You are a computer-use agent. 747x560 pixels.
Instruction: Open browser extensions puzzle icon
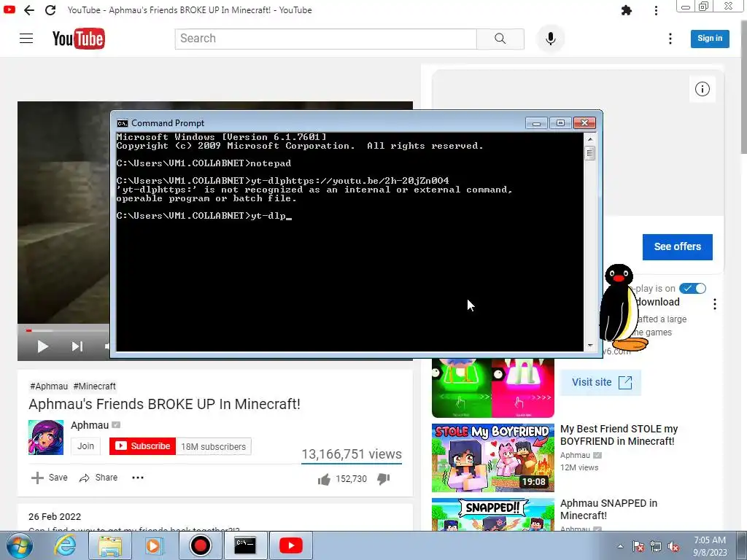pyautogui.click(x=627, y=10)
